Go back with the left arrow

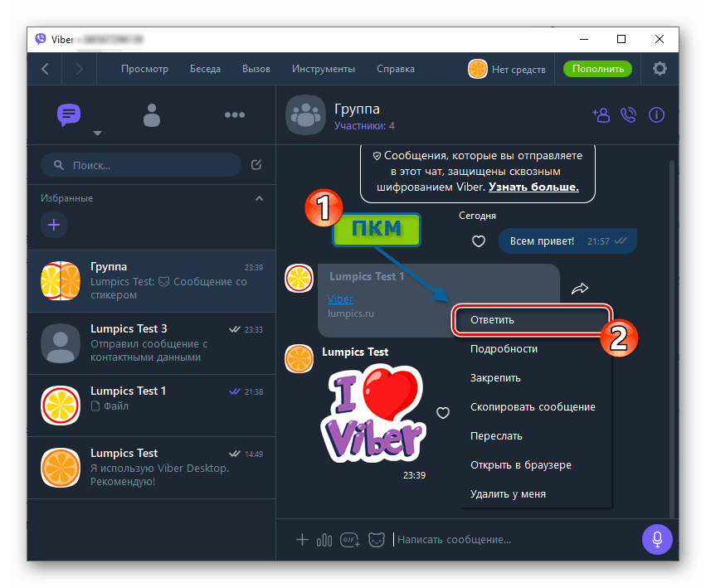tap(45, 69)
